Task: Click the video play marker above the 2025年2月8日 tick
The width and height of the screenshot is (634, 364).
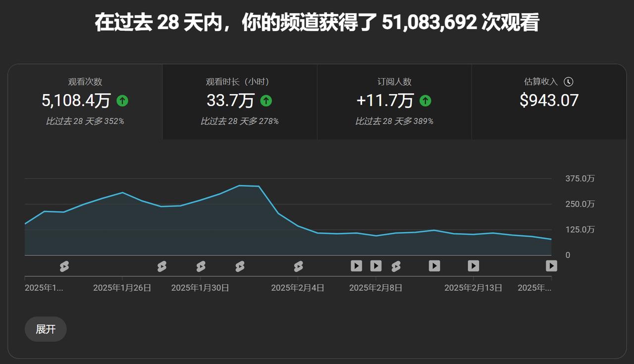Action: pyautogui.click(x=376, y=266)
